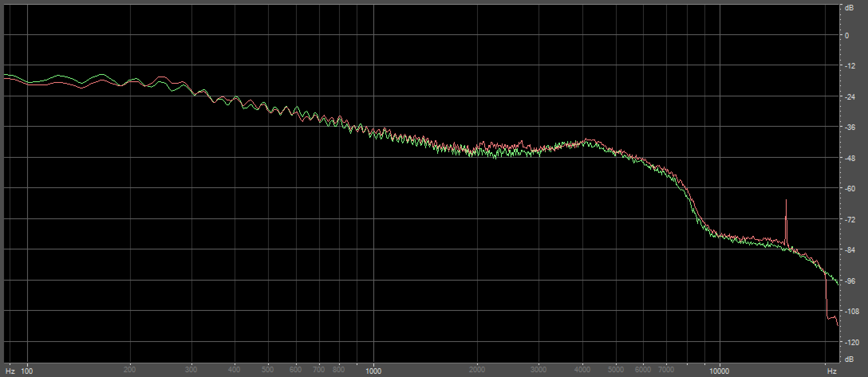
Task: Click the 100 Hz frequency label
Action: click(x=27, y=371)
